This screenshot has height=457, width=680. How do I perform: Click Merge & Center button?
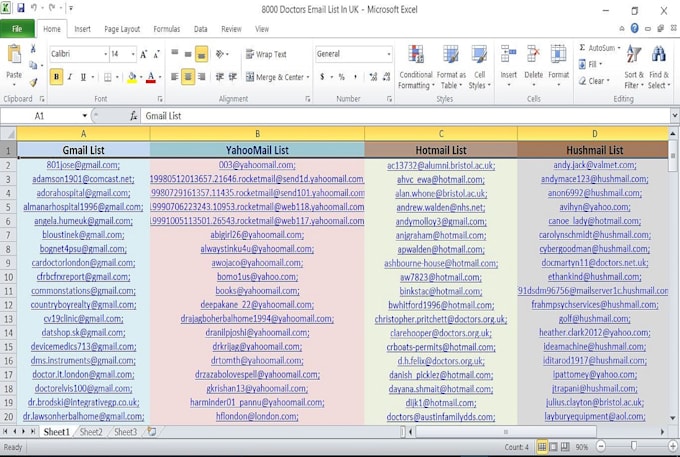click(x=275, y=77)
